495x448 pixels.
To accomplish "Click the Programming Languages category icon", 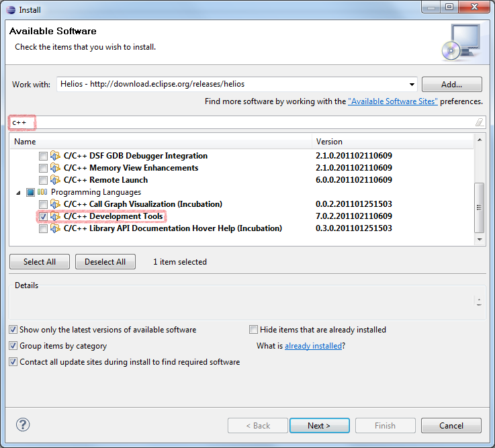I will click(x=42, y=192).
